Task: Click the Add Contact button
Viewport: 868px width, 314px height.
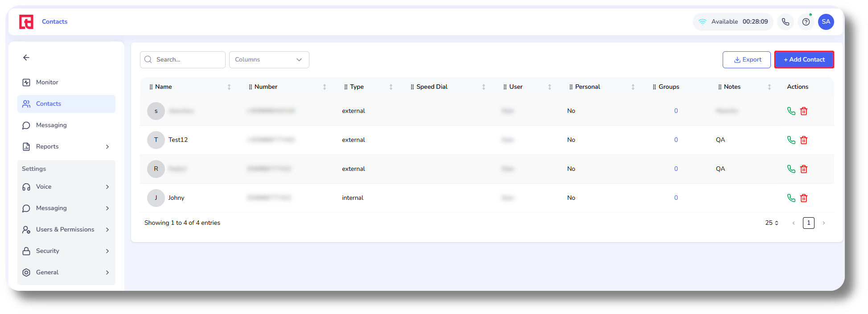Action: [804, 60]
